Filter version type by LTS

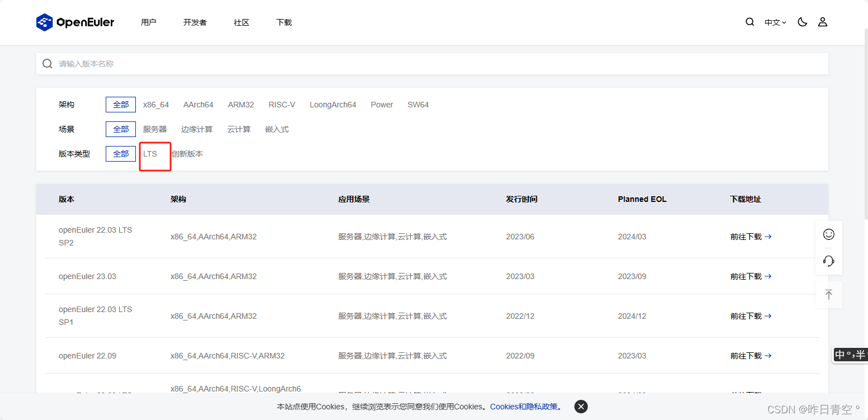tap(150, 154)
